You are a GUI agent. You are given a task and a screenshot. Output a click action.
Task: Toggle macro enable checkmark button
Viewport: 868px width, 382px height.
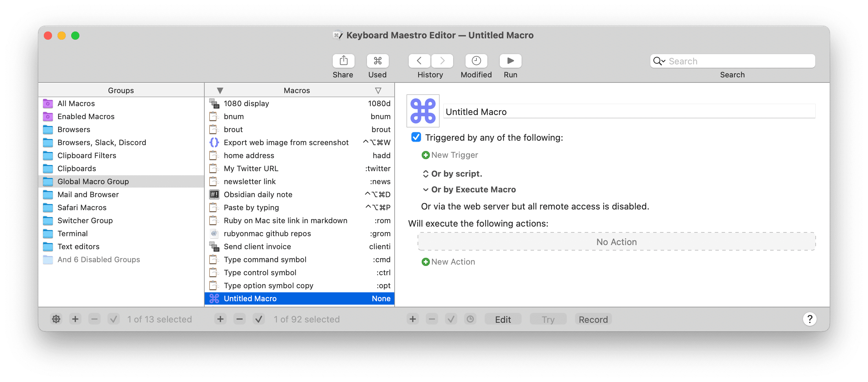pyautogui.click(x=259, y=319)
